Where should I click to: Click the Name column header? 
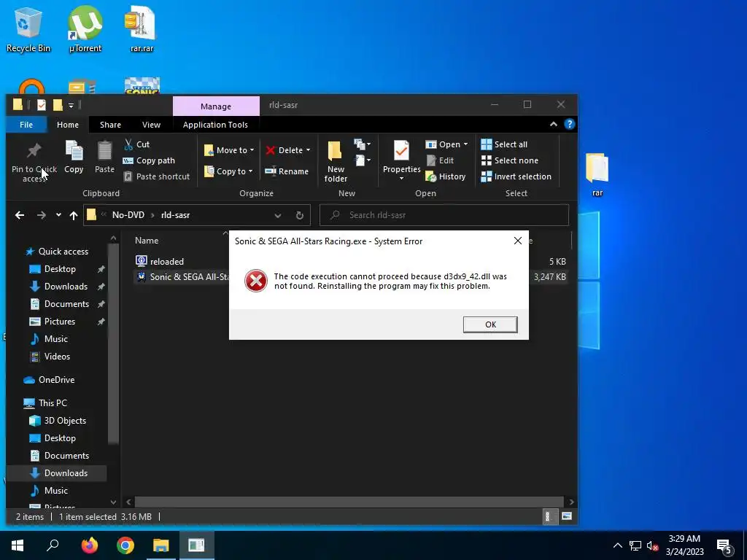(x=146, y=241)
